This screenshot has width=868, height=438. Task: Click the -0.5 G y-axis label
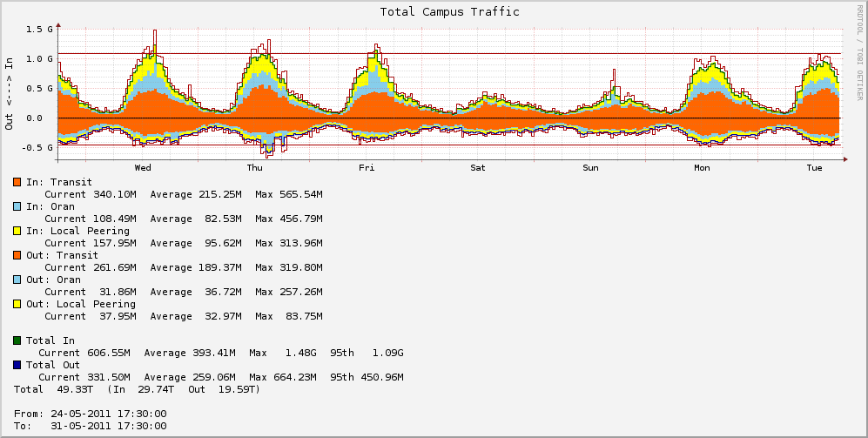(x=37, y=147)
